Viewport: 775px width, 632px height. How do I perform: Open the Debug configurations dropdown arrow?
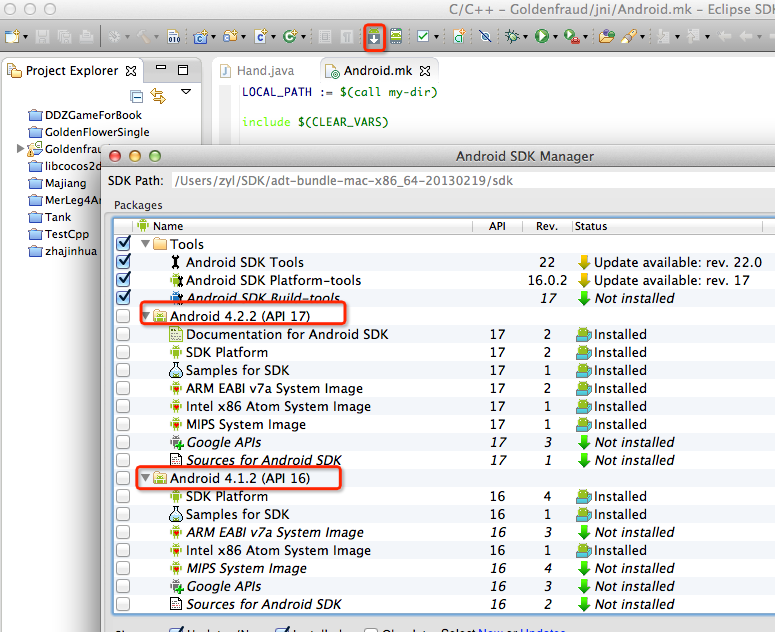[x=525, y=37]
